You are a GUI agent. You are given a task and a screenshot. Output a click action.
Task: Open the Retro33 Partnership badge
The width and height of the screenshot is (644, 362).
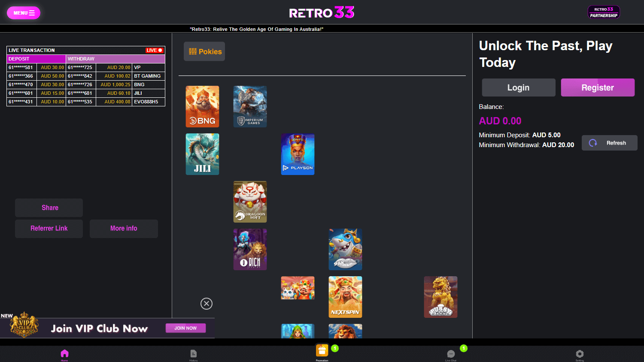(x=604, y=12)
